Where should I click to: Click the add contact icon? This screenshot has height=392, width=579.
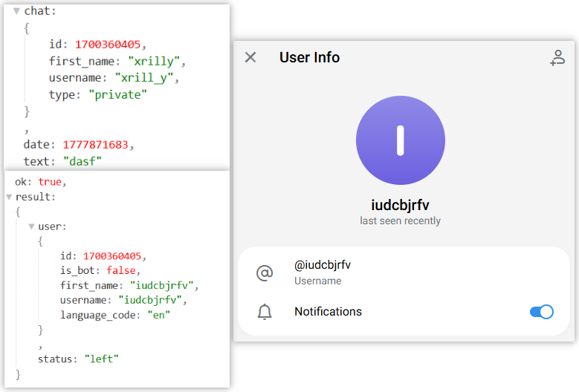(x=557, y=58)
